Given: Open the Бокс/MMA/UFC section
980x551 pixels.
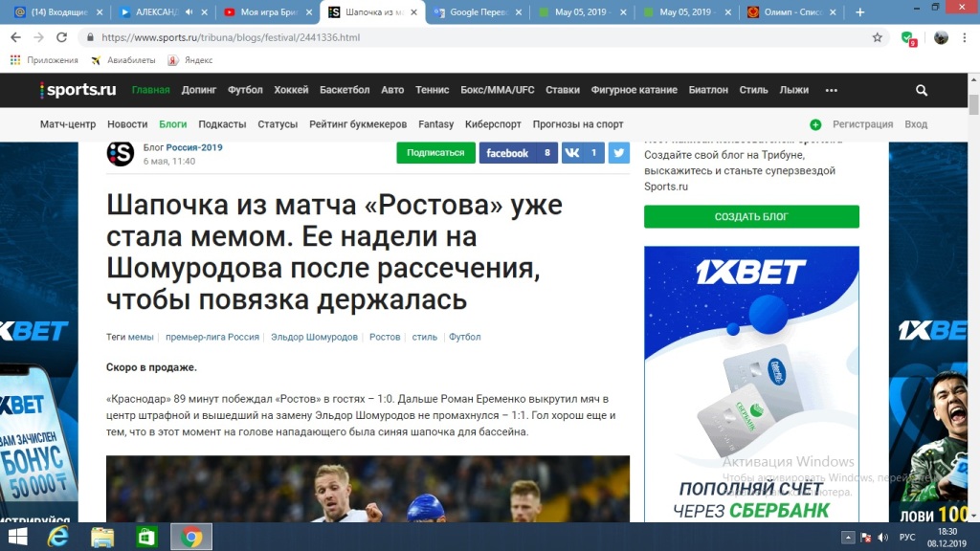Looking at the screenshot, I should [x=498, y=90].
